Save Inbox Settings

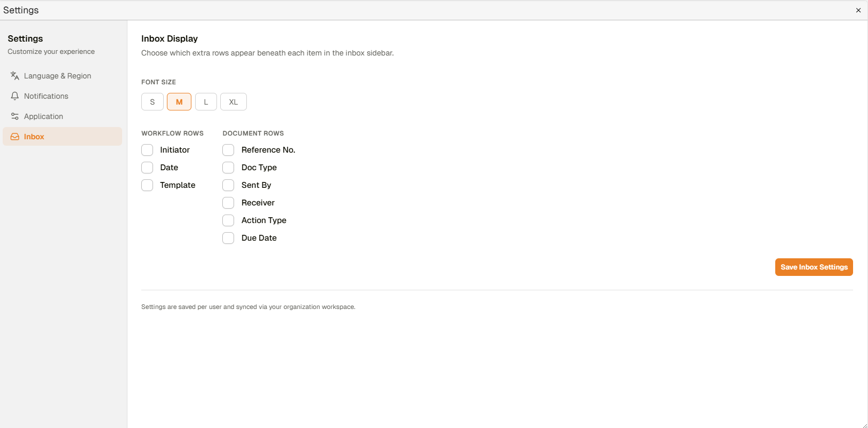[x=814, y=267]
